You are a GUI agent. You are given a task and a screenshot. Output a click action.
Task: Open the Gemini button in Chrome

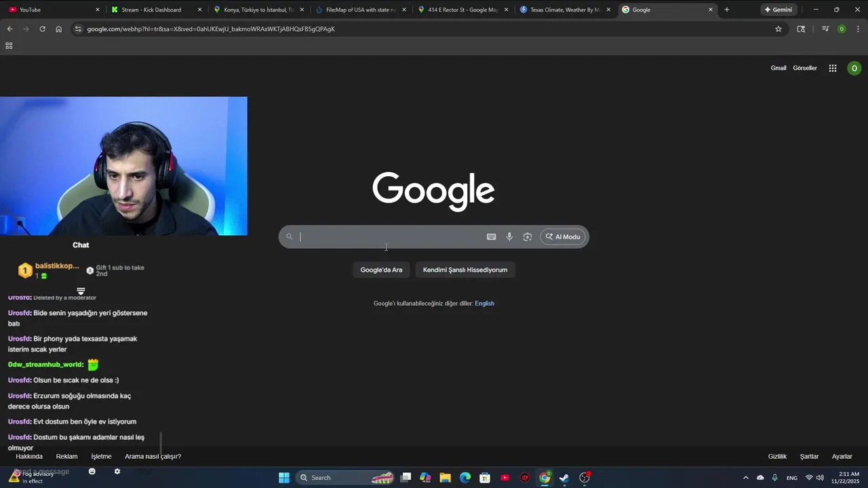778,9
